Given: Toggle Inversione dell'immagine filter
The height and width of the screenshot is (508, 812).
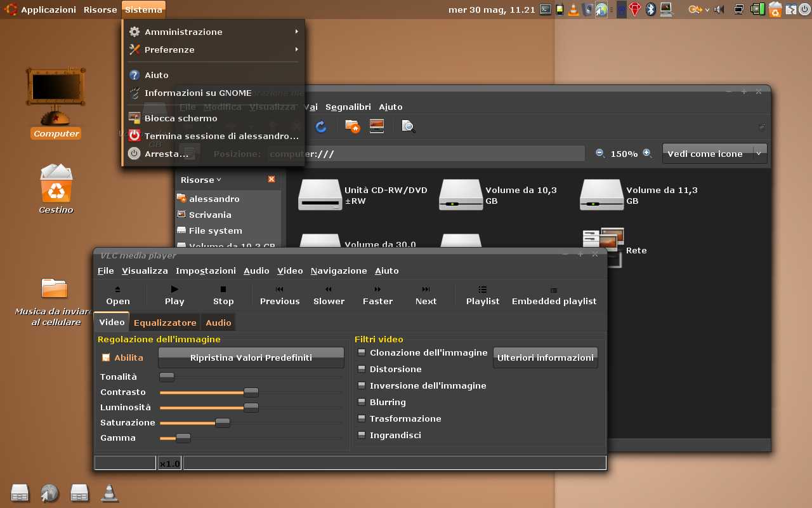Looking at the screenshot, I should coord(362,385).
